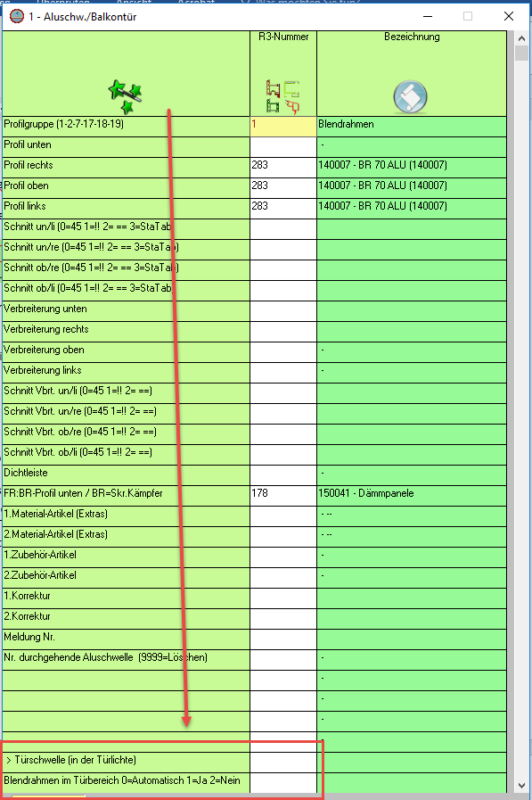Click the app icon in the title bar
This screenshot has height=800, width=532.
(17, 16)
